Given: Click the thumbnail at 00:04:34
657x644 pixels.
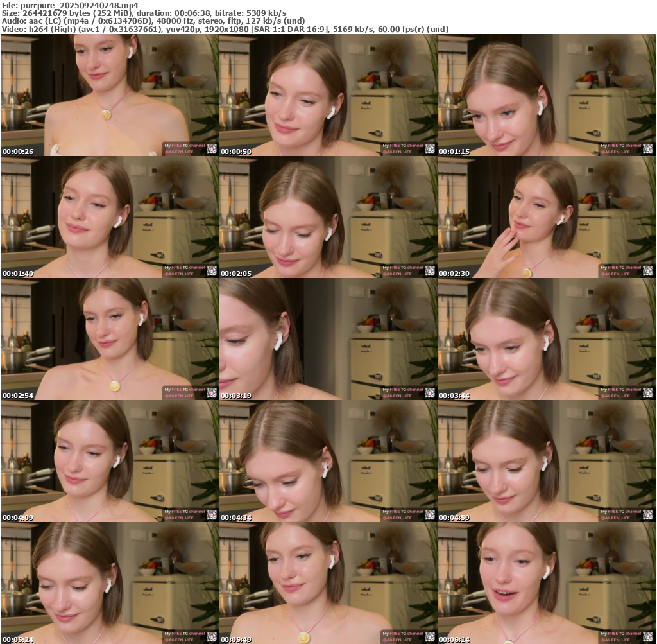Looking at the screenshot, I should 328,461.
